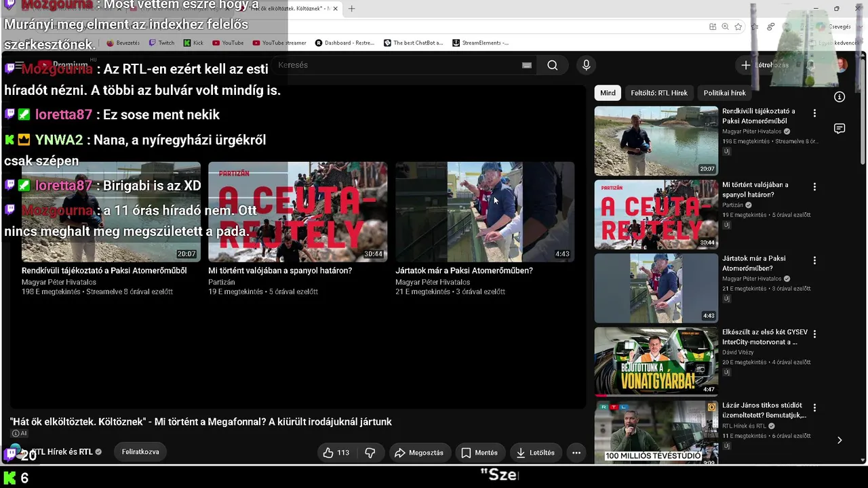Open a new browser tab with plus
Viewport: 868px width, 488px height.
(351, 9)
